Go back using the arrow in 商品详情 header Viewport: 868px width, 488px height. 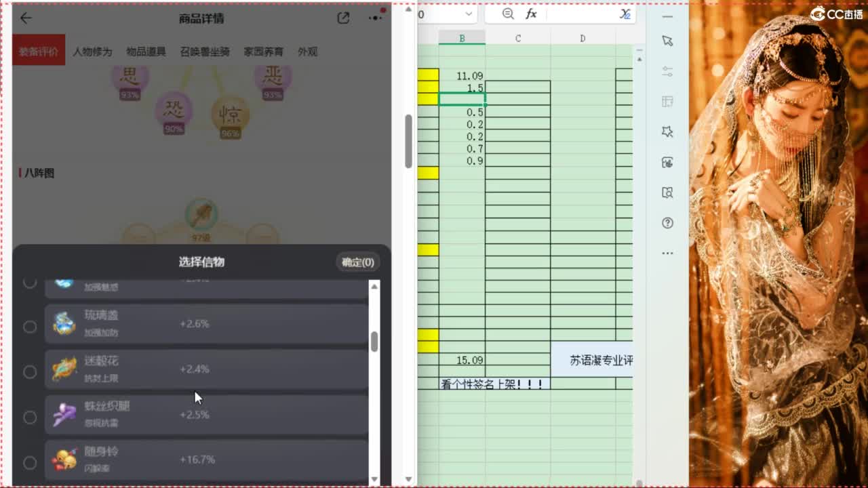click(x=26, y=18)
